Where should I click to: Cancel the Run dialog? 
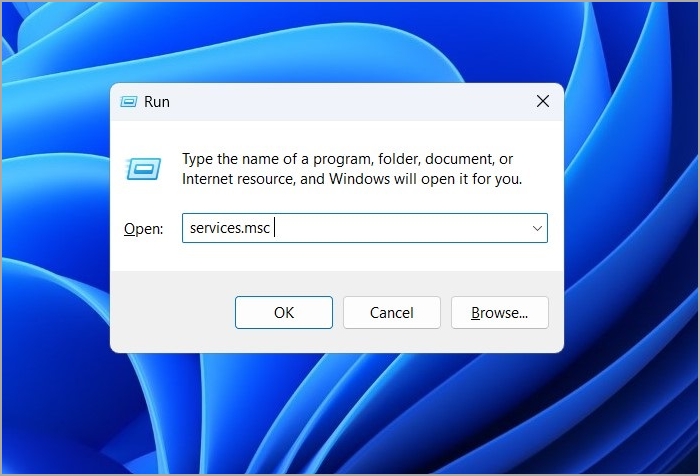point(392,313)
